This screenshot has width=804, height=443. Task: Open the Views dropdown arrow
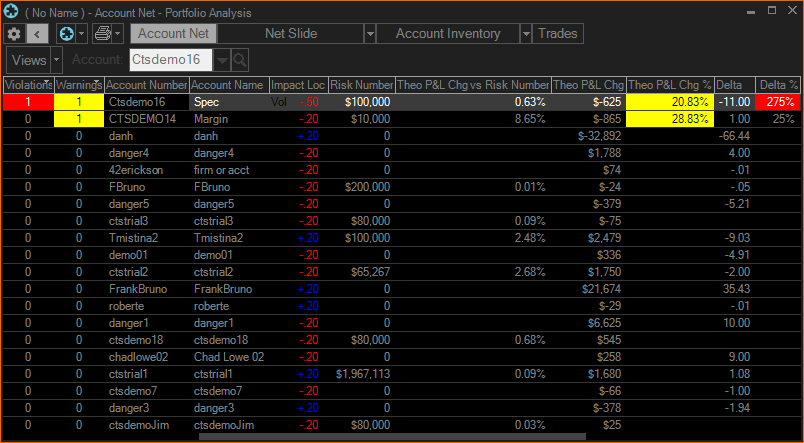[56, 60]
